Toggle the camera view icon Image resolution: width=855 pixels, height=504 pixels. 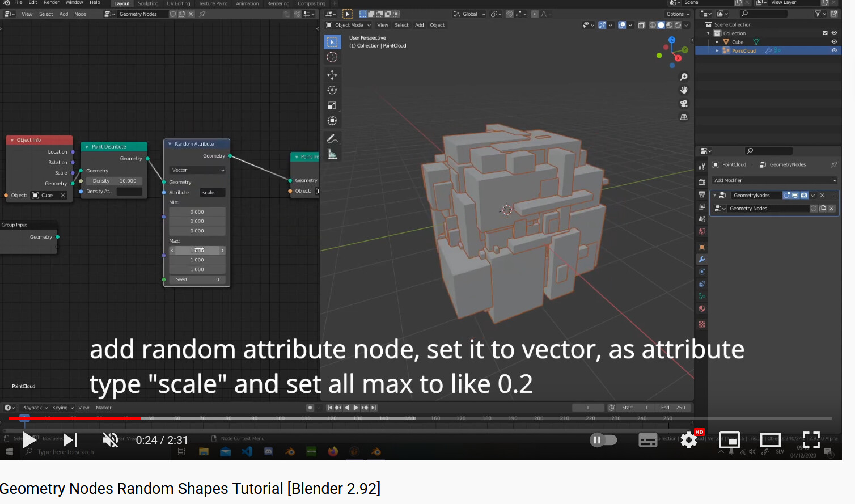(684, 104)
